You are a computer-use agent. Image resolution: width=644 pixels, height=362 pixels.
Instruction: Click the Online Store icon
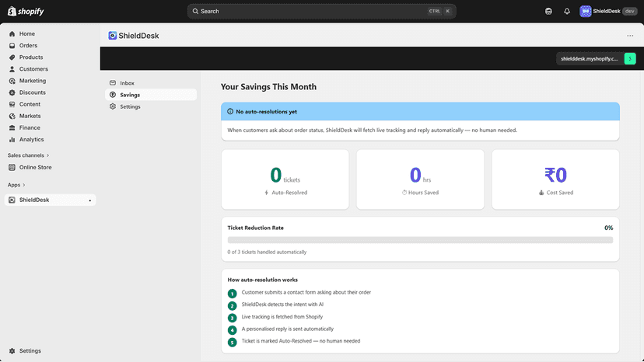click(12, 168)
